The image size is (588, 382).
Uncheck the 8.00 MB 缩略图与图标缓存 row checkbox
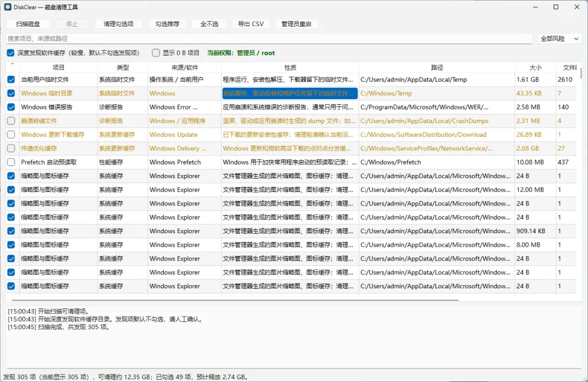(11, 245)
